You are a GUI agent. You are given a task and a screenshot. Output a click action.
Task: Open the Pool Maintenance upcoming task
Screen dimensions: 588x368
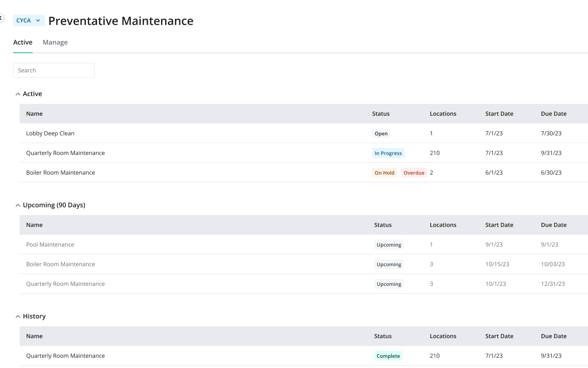[50, 245]
